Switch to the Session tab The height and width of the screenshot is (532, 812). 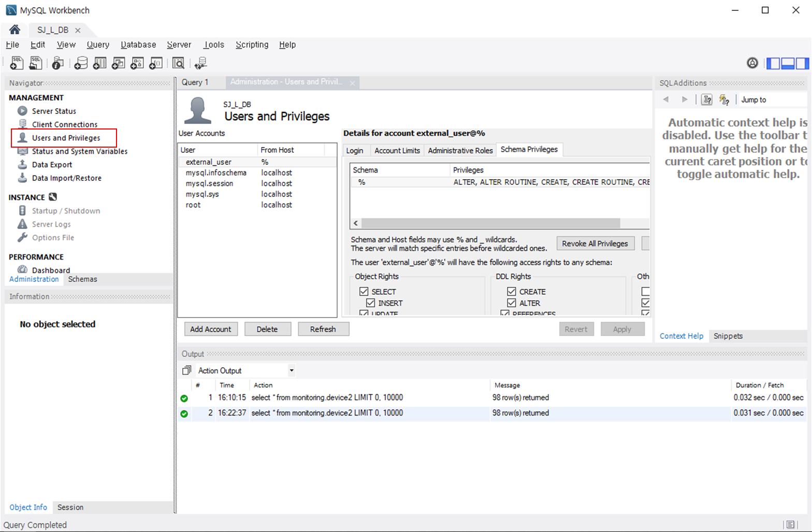(x=70, y=508)
